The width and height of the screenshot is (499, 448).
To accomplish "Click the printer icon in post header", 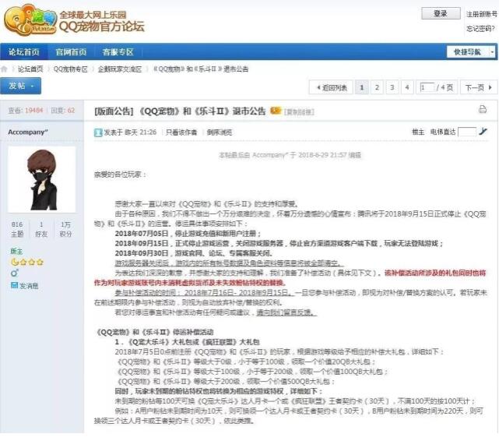I will click(x=483, y=110).
